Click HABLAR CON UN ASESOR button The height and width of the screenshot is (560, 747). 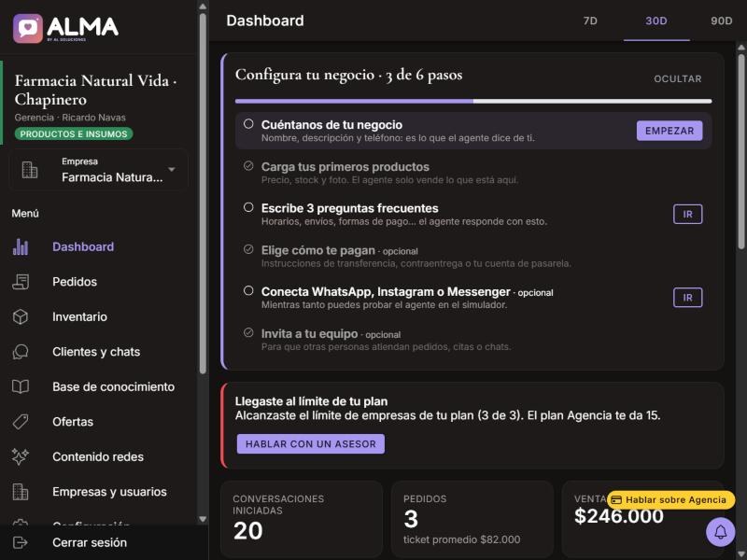click(311, 444)
